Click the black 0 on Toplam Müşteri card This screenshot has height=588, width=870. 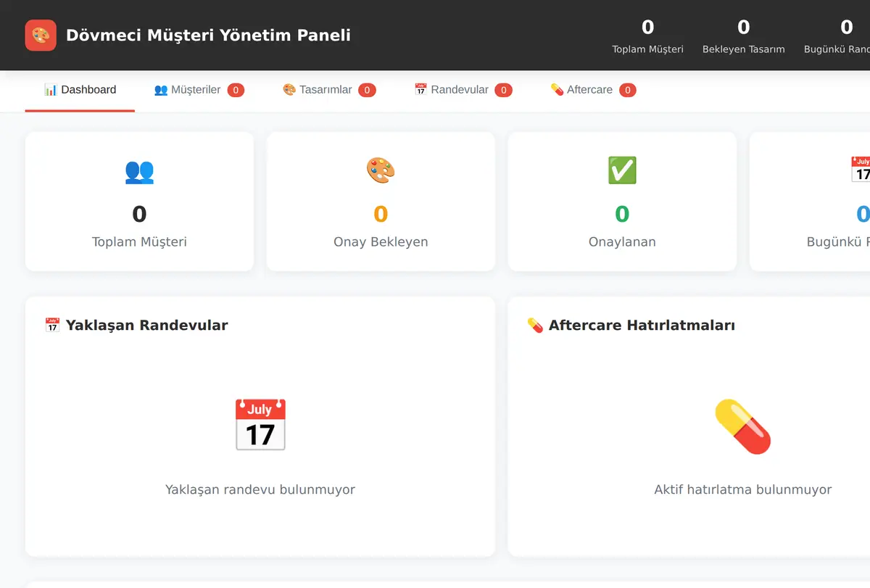[x=139, y=214]
